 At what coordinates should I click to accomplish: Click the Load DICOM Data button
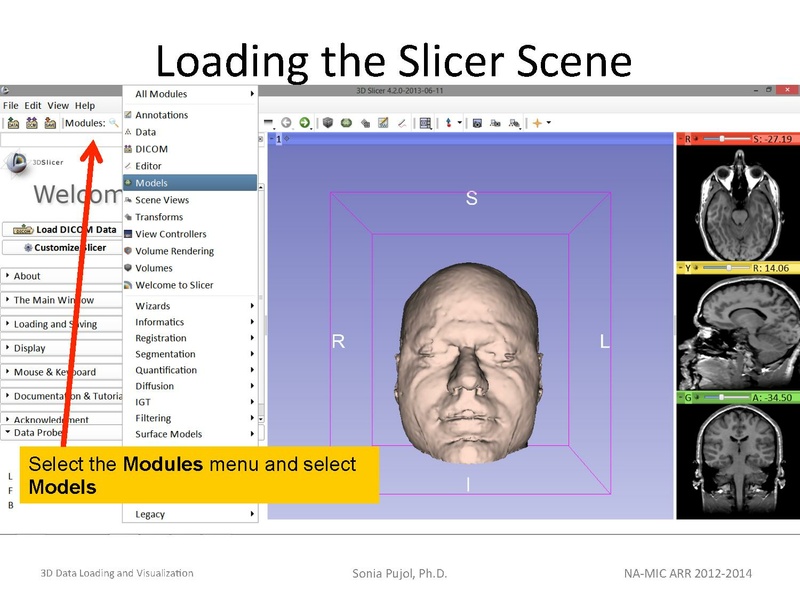[x=63, y=230]
